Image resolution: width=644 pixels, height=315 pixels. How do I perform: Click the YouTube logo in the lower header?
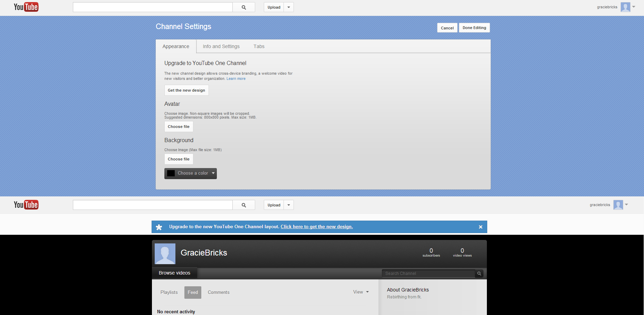pyautogui.click(x=26, y=205)
